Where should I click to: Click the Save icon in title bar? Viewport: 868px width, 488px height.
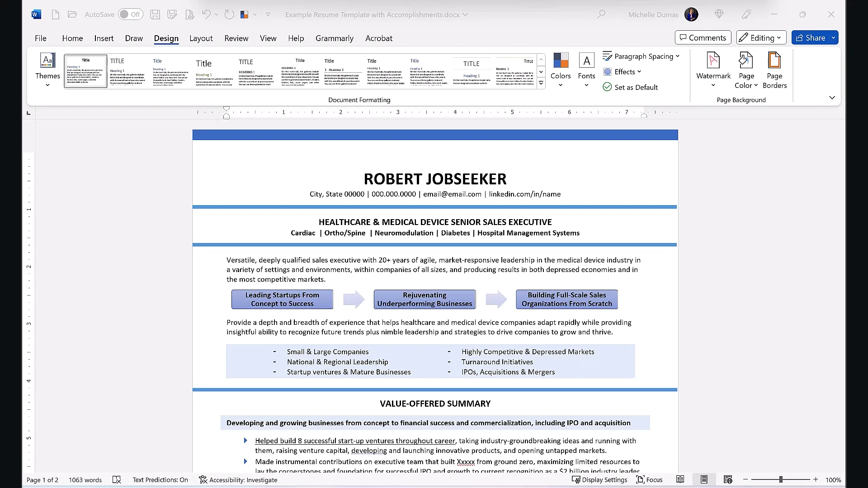click(155, 14)
